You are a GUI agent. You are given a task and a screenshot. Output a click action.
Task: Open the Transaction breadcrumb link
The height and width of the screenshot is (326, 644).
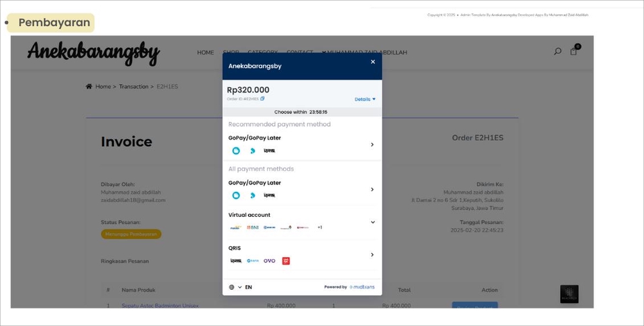pos(133,87)
